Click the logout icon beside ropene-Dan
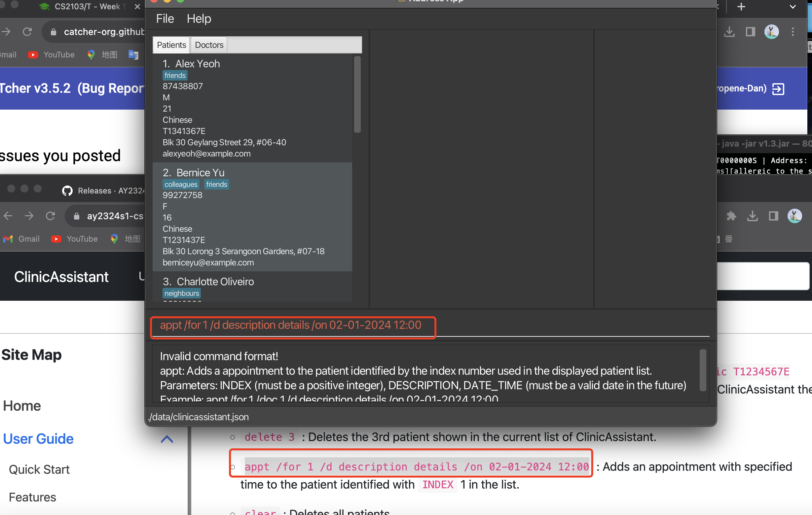812x515 pixels. (x=778, y=89)
